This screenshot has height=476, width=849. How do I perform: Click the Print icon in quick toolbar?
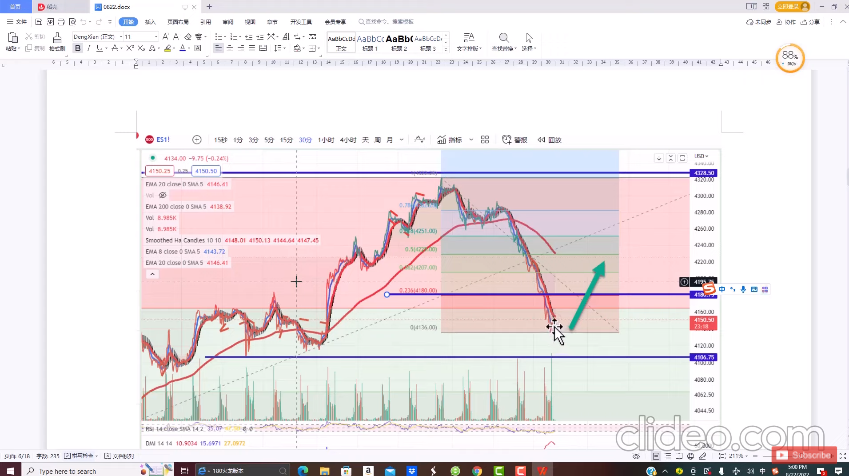61,22
